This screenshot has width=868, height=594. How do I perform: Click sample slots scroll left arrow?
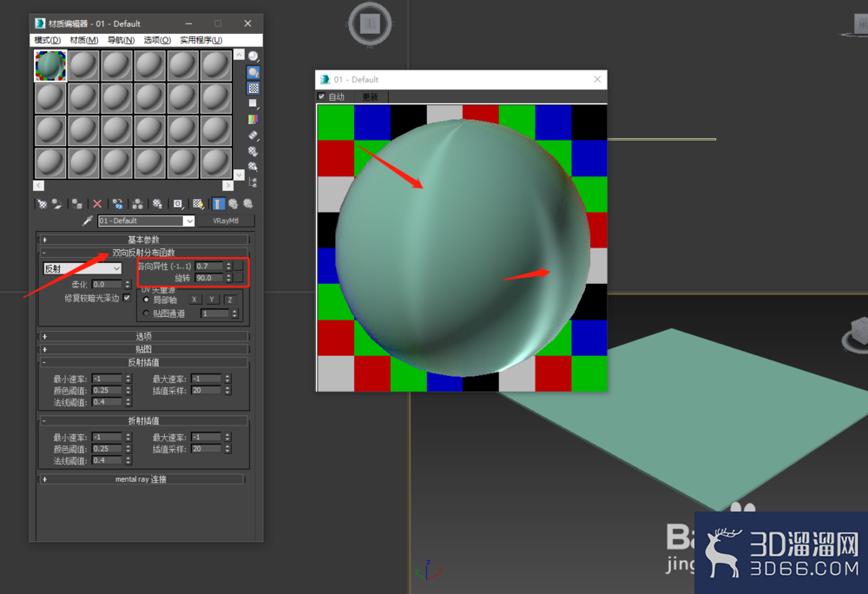tap(39, 186)
